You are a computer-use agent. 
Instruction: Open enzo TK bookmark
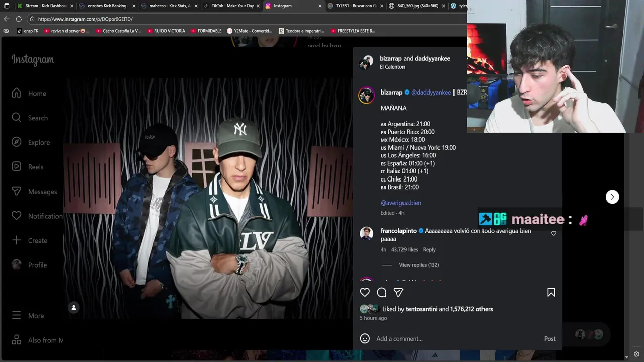(x=28, y=31)
